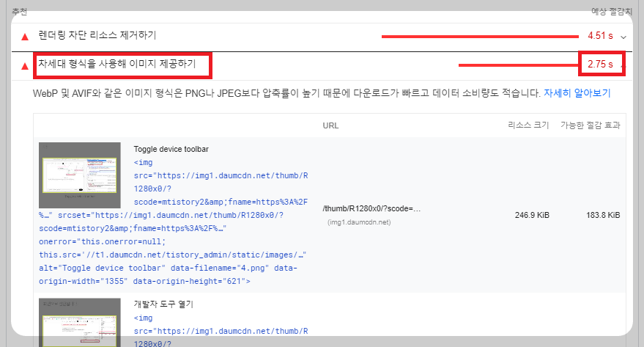
Task: Click the 추천 section heading
Action: pos(19,12)
